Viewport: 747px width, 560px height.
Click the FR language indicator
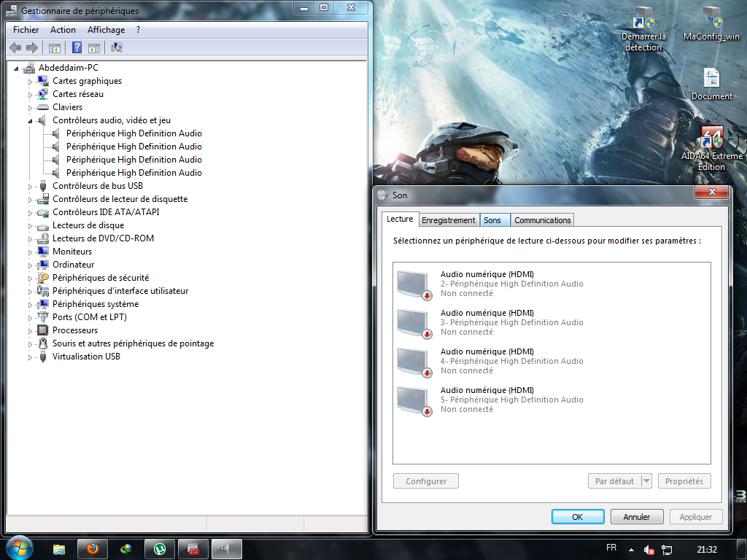coord(611,548)
